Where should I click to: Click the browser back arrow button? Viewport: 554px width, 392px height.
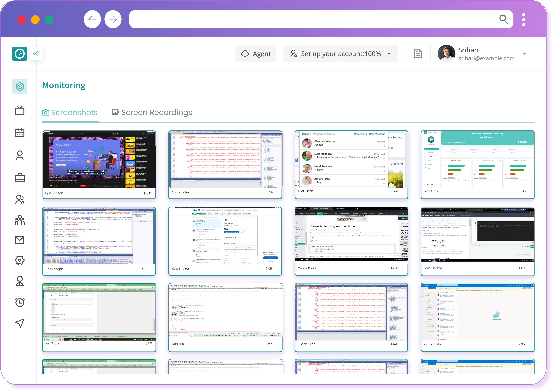click(x=92, y=19)
